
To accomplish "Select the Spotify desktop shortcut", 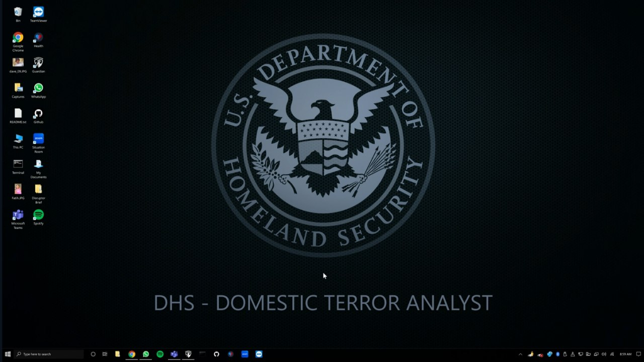I will click(38, 217).
